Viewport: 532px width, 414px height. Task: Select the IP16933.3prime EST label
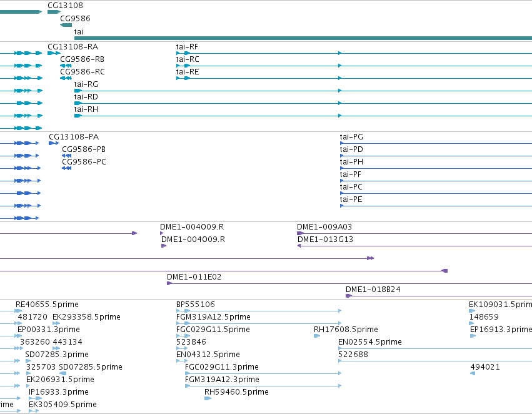[x=59, y=393]
